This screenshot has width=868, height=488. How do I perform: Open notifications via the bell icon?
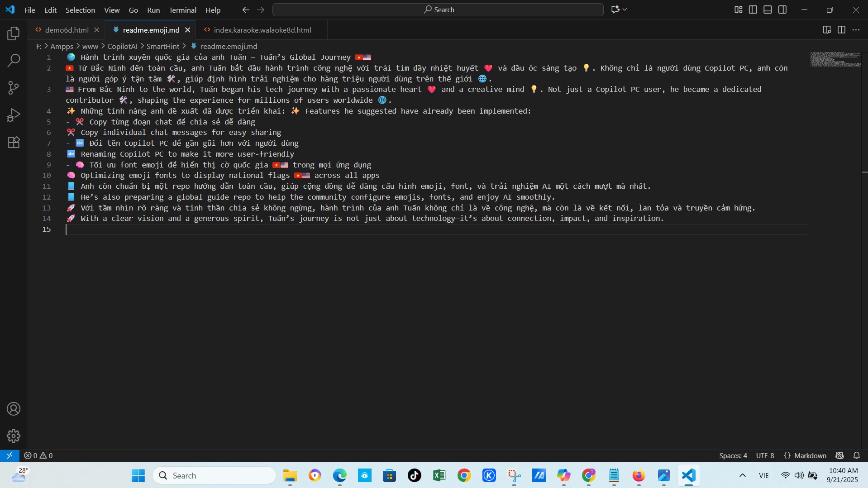[857, 455]
